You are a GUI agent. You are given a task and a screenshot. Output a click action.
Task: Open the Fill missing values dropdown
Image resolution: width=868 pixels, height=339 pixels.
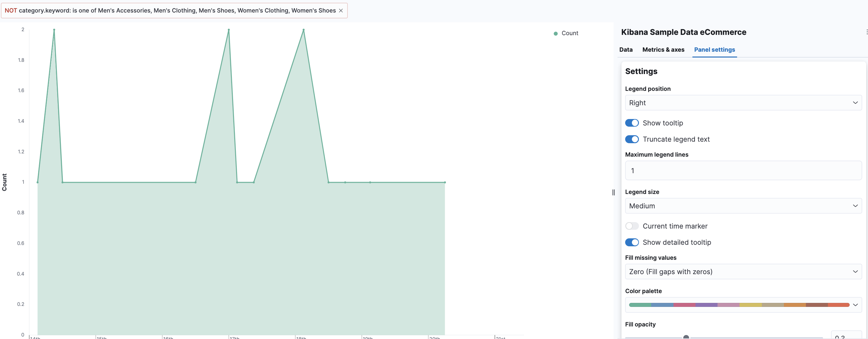pos(743,271)
